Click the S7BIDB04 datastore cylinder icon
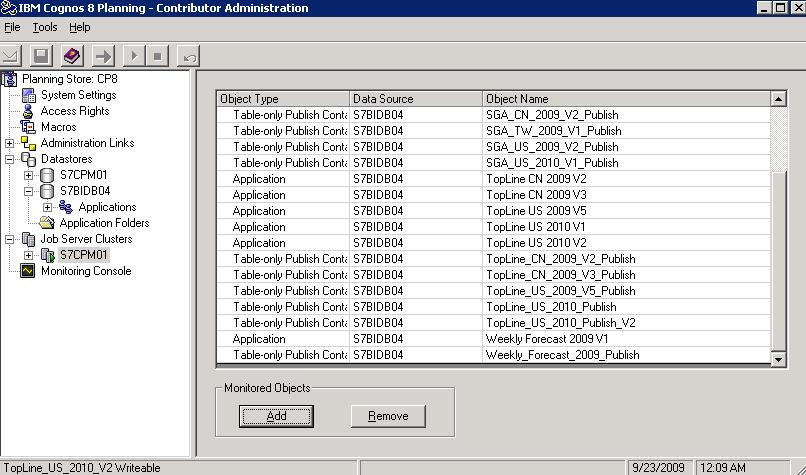The width and height of the screenshot is (806, 475). (47, 191)
